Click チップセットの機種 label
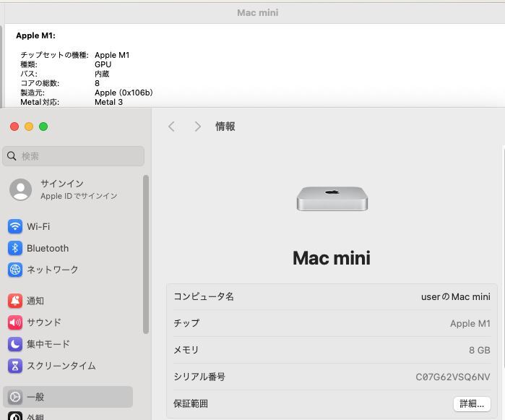The image size is (505, 420). coord(54,55)
